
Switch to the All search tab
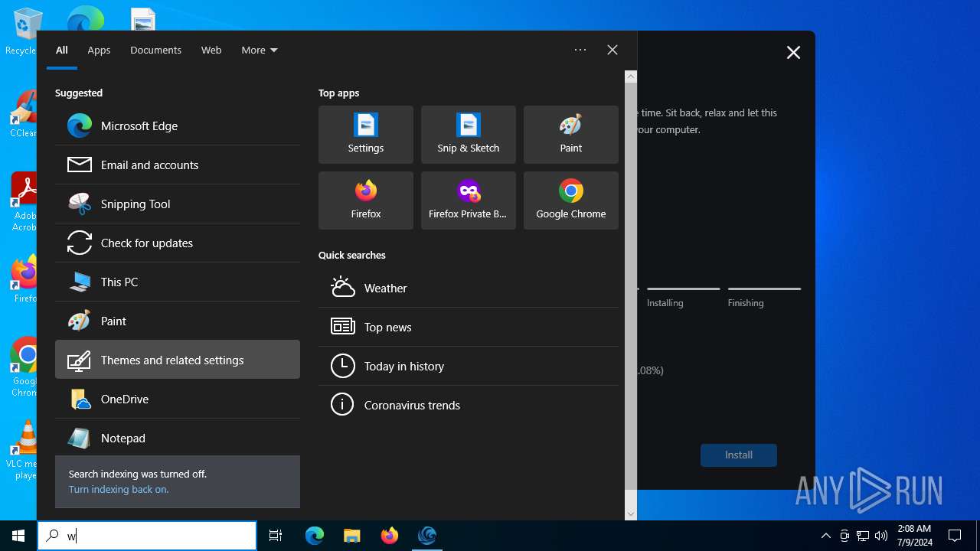point(62,50)
